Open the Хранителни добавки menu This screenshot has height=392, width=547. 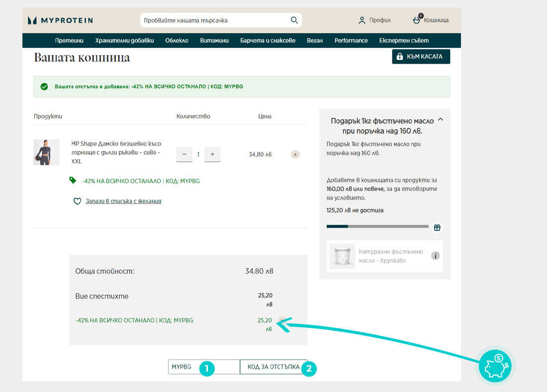(x=124, y=40)
